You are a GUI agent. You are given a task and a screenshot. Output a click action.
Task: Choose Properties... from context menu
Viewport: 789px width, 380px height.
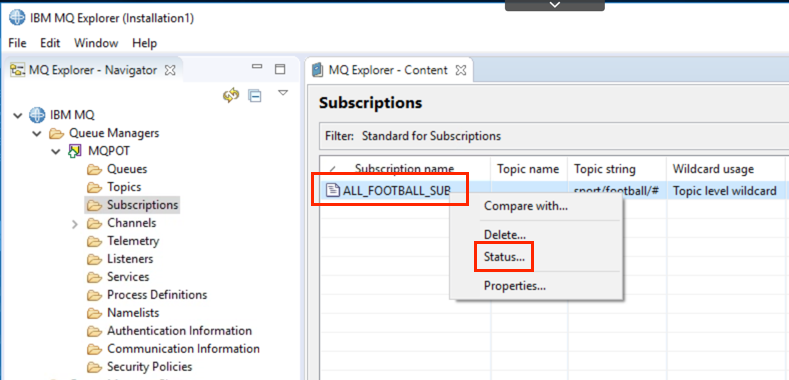coord(515,286)
